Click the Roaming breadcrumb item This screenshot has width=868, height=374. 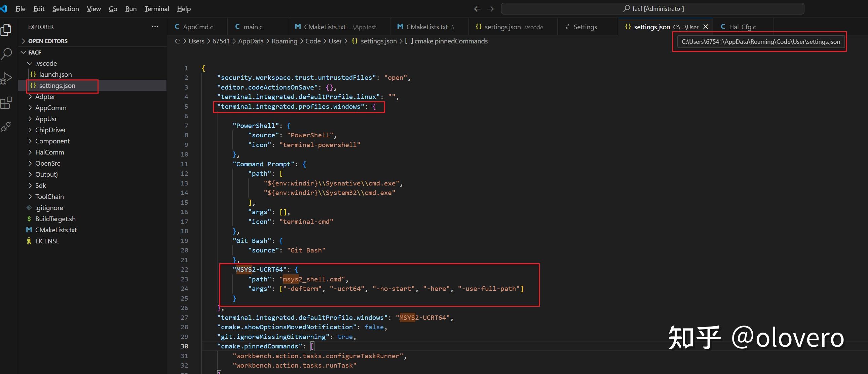284,41
